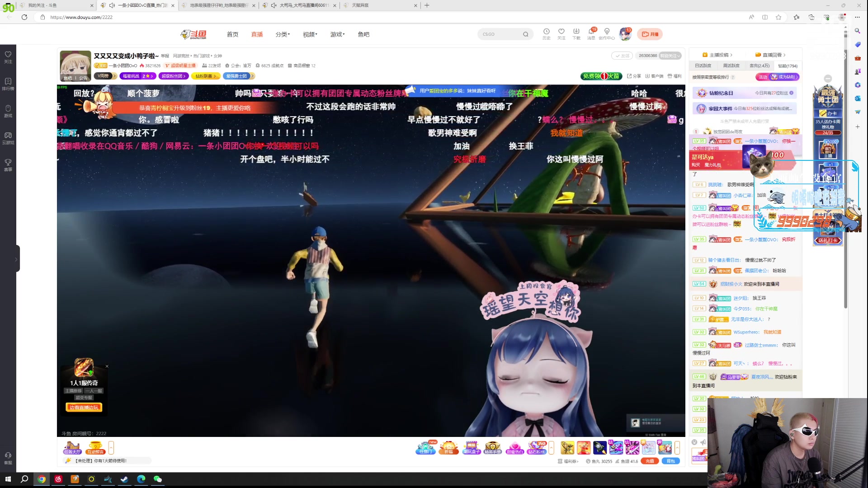Open 赛事 trophy in the left sidebar
Screen dimensions: 868x488
point(8,165)
